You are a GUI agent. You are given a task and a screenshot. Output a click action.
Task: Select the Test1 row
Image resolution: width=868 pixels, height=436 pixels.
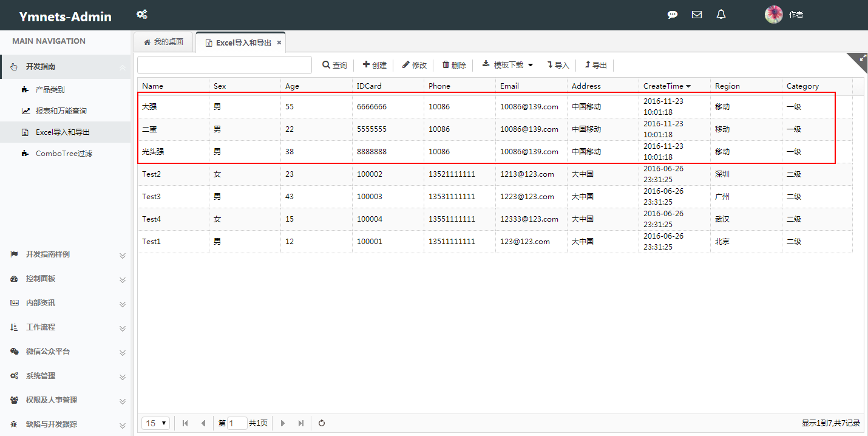(495, 242)
